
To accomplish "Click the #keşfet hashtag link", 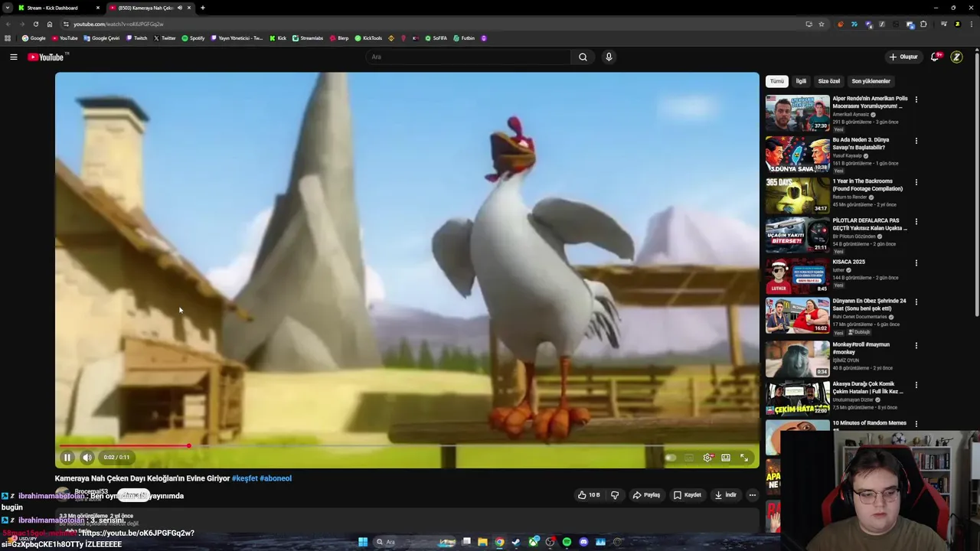I will 245,478.
